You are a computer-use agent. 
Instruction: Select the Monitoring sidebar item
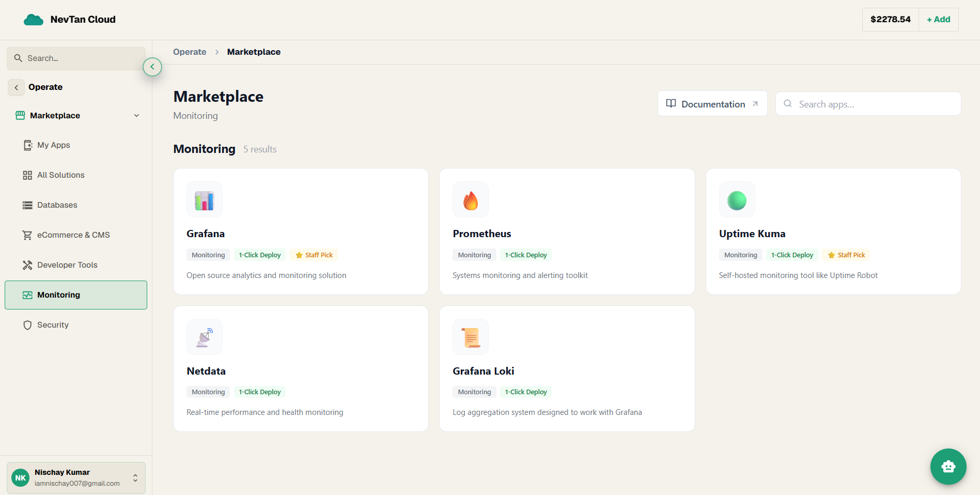click(76, 295)
